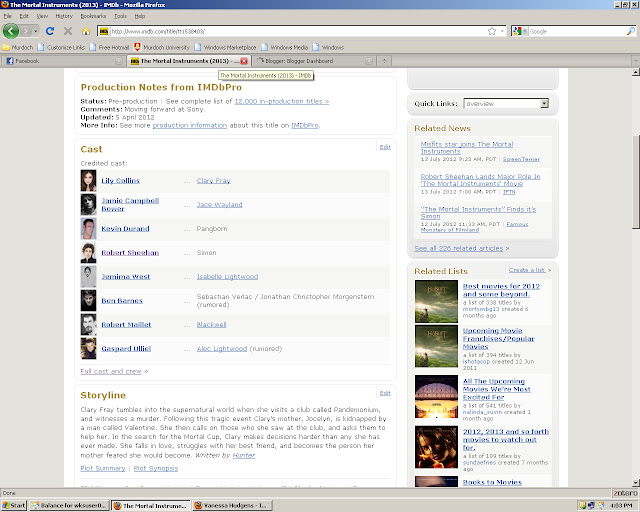640x512 pixels.
Task: Open Ben Barnes headshot thumbnail
Action: pos(88,301)
